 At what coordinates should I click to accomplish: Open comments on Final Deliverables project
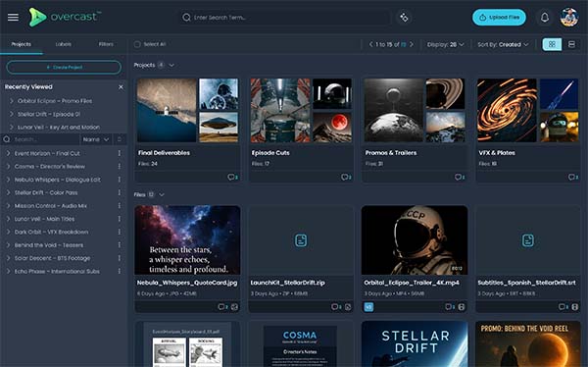(x=232, y=177)
